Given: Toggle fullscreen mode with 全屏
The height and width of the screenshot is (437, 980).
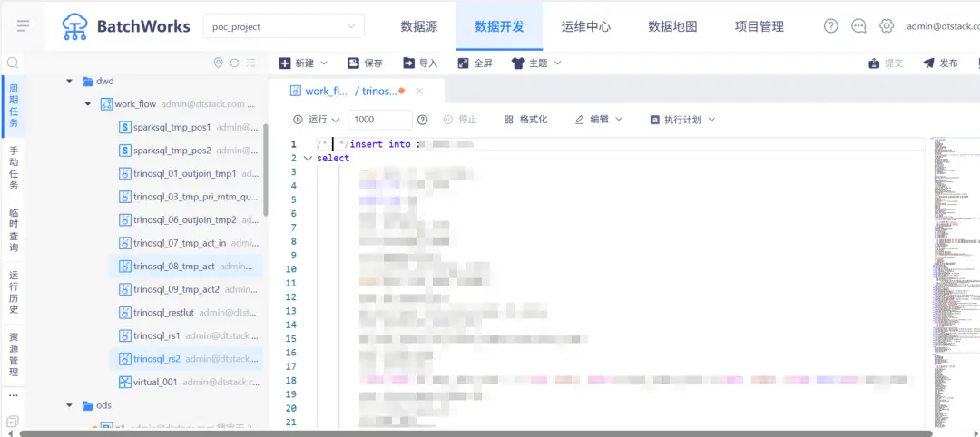Looking at the screenshot, I should pyautogui.click(x=475, y=63).
